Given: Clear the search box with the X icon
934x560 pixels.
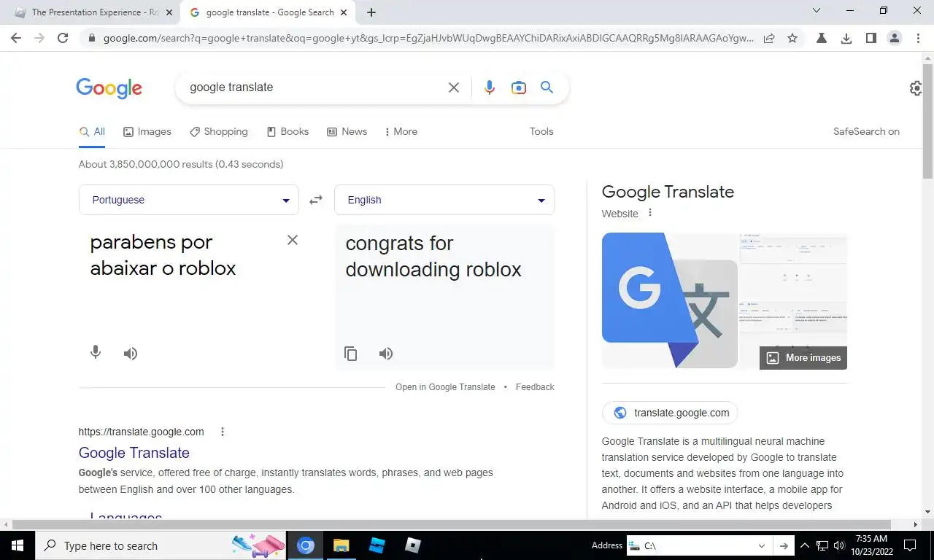Looking at the screenshot, I should pyautogui.click(x=453, y=87).
